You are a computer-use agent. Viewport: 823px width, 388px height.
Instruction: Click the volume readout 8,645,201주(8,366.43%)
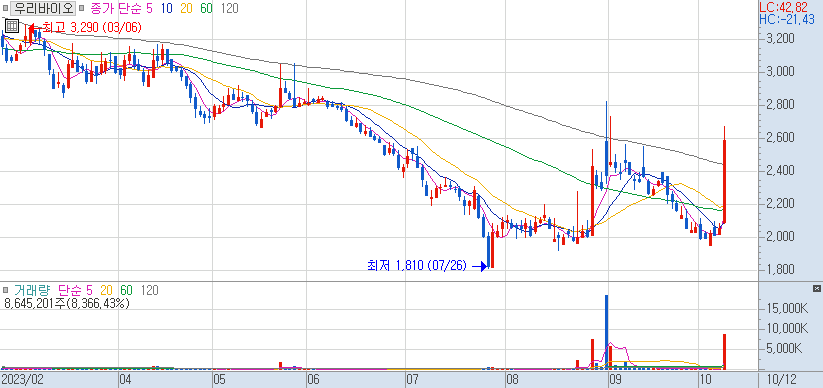pos(67,303)
